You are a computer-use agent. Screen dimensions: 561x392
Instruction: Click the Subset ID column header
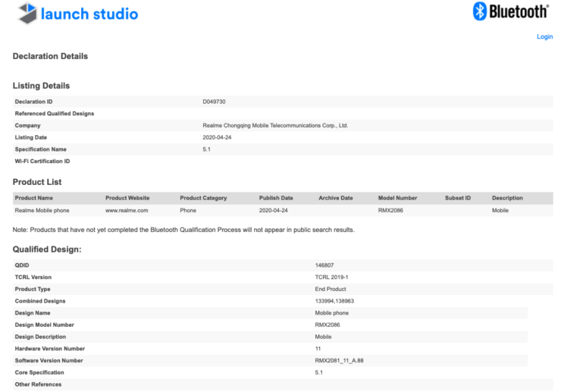[458, 198]
